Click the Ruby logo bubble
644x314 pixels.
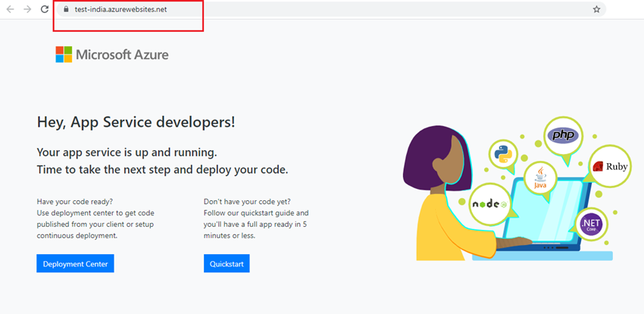click(x=609, y=166)
